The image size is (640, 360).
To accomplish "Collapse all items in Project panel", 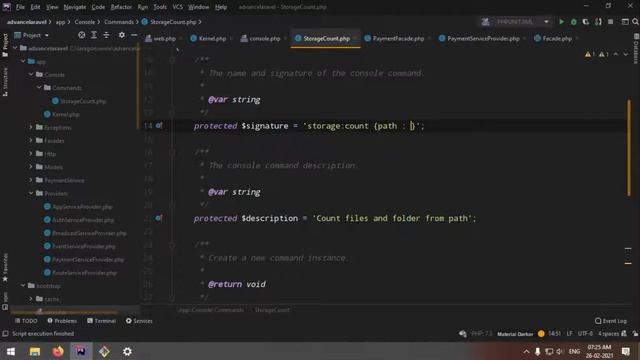I will point(106,35).
